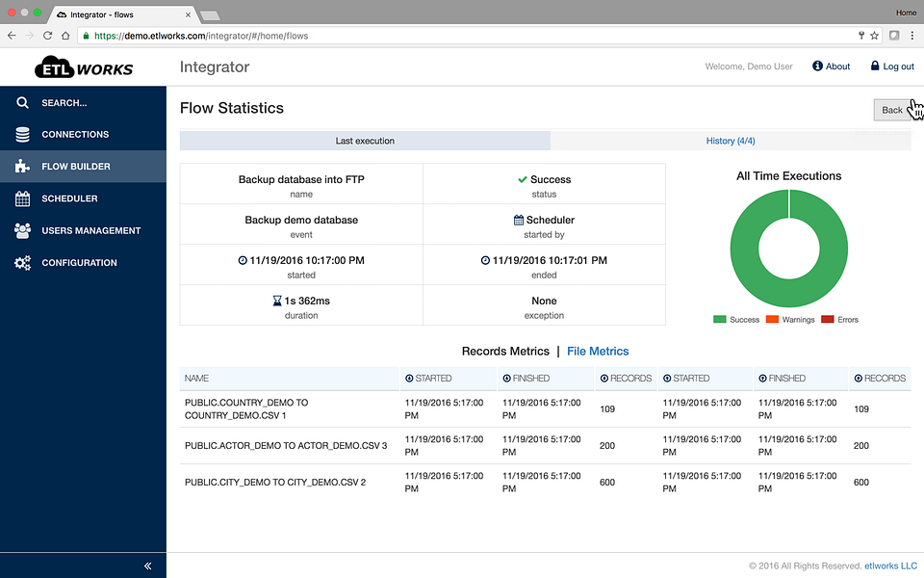This screenshot has width=924, height=578.
Task: Click the Connections database icon
Action: [x=22, y=134]
